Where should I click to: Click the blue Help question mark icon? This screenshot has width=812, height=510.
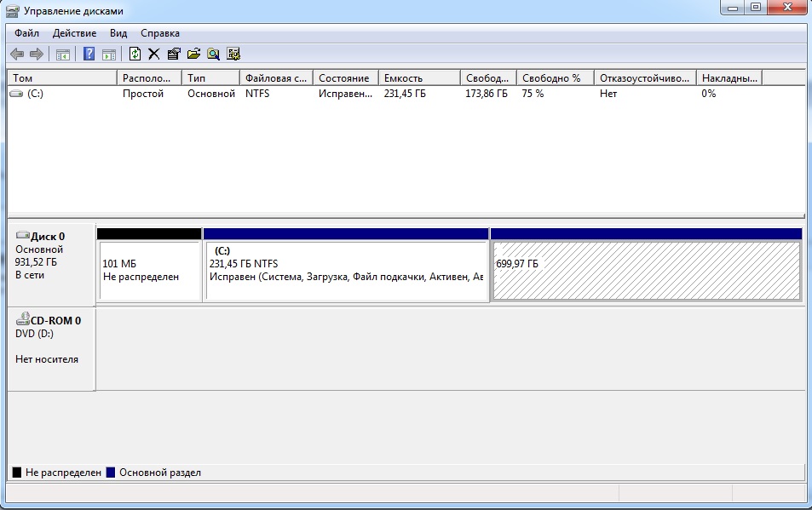click(89, 54)
